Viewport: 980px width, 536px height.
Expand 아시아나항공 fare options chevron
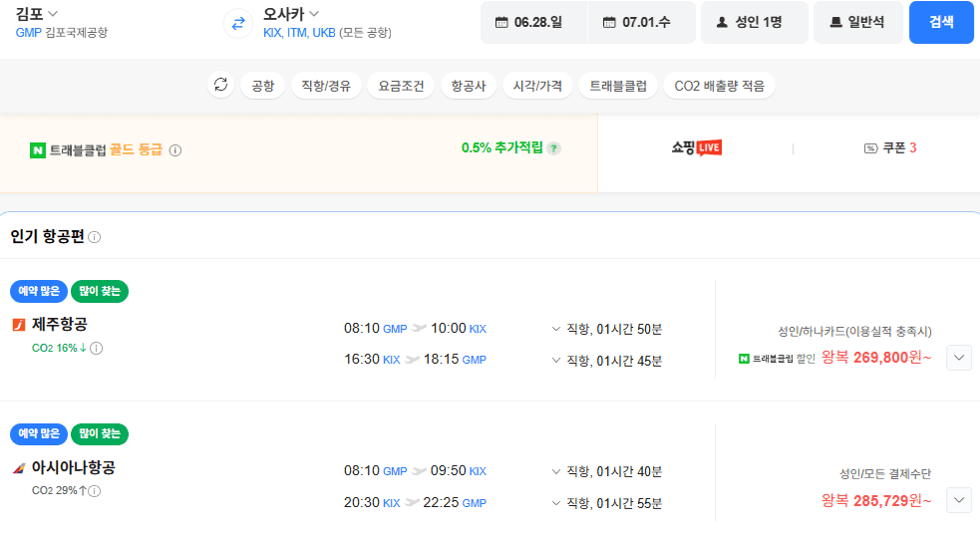pyautogui.click(x=959, y=500)
